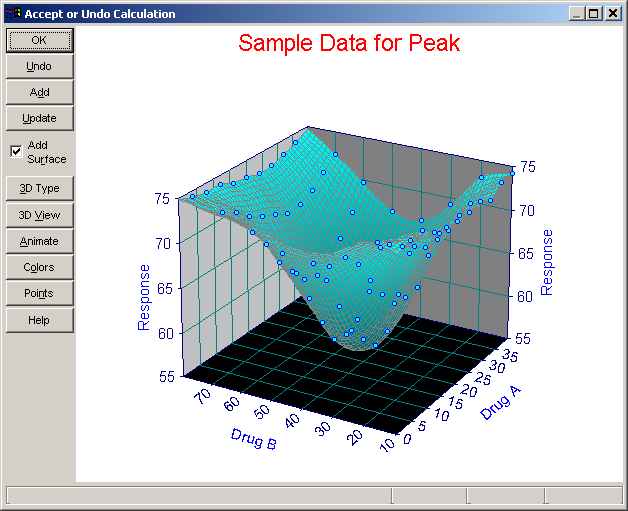Screen dimensions: 628x511
Task: Click the left Response axis label
Action: [x=143, y=298]
